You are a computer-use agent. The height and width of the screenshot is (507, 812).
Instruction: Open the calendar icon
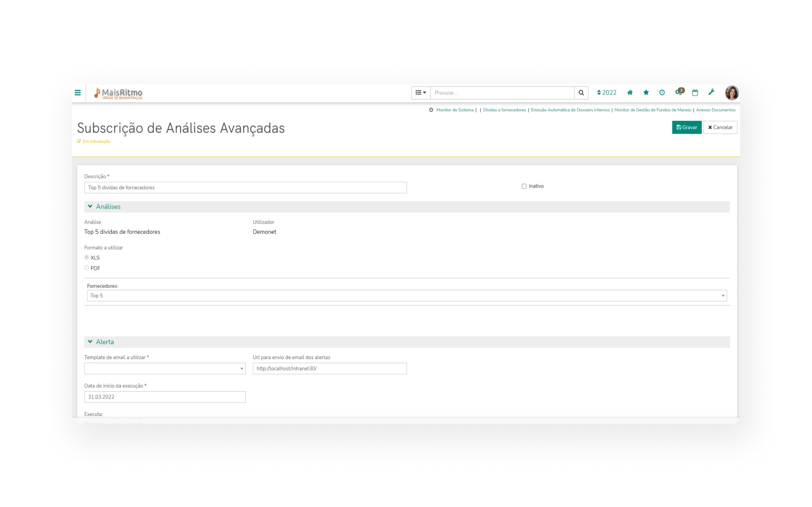[695, 93]
